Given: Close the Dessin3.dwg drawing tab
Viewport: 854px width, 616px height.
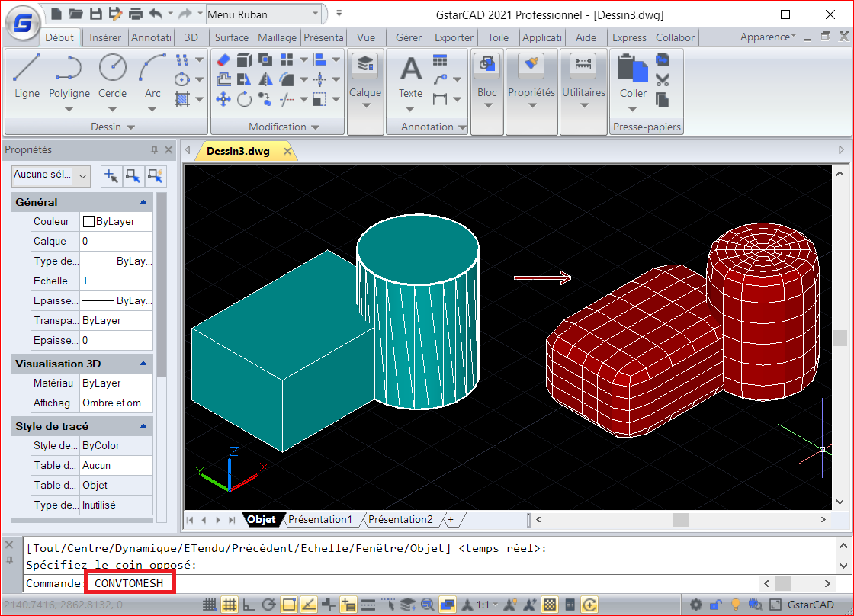Looking at the screenshot, I should pos(287,152).
